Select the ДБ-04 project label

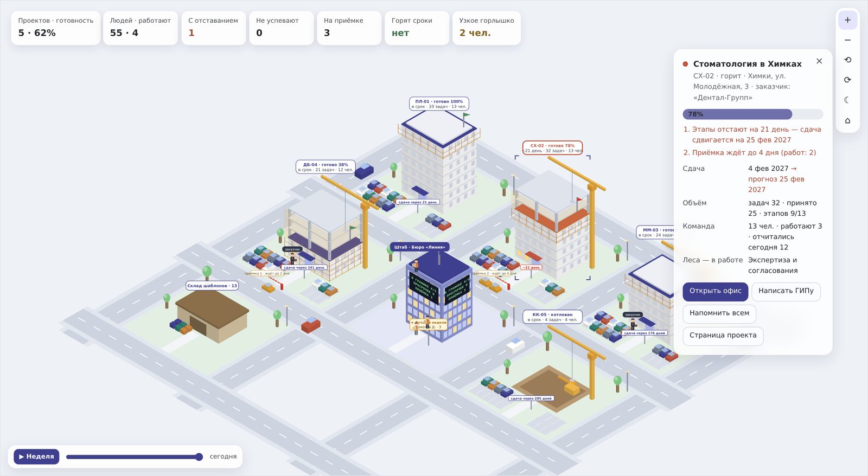click(x=325, y=167)
